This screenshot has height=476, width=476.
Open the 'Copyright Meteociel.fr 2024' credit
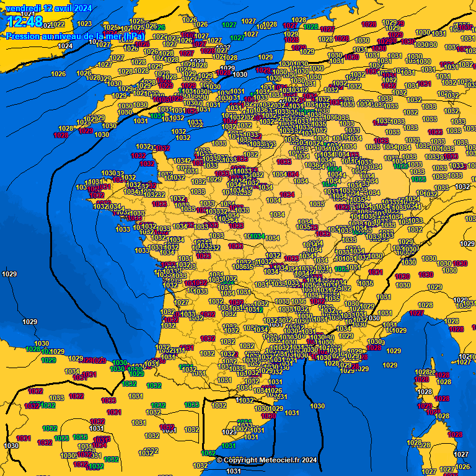coord(267,460)
